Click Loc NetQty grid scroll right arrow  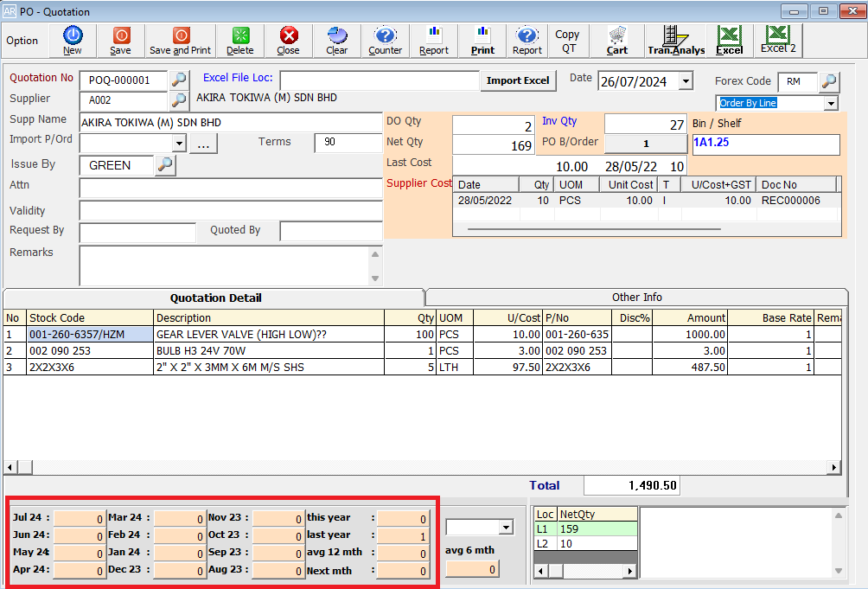pos(629,571)
